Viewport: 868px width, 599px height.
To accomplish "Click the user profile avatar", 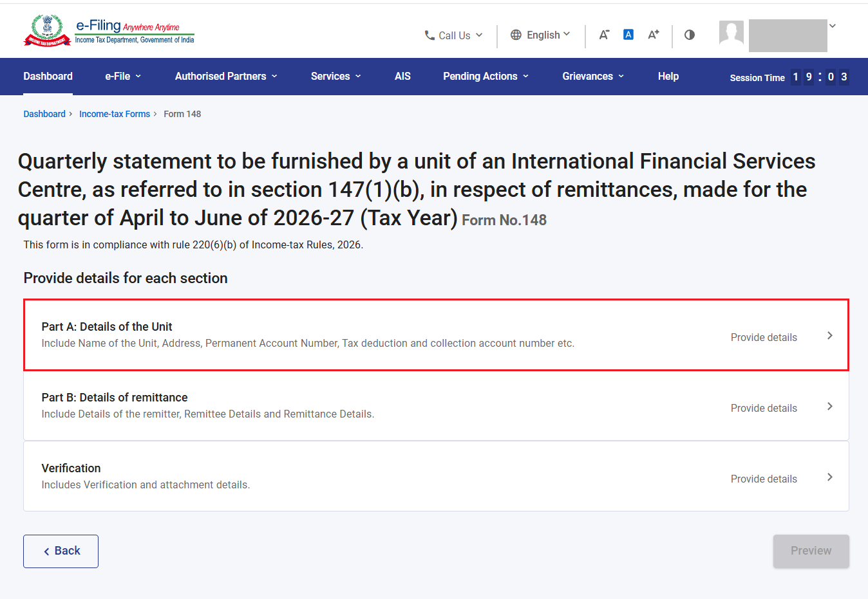I will tap(731, 32).
